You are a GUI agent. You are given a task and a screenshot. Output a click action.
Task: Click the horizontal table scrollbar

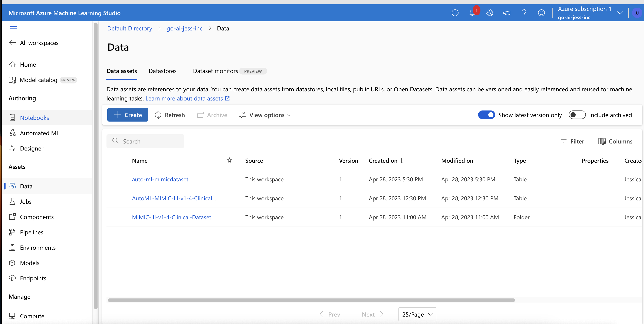[311, 300]
